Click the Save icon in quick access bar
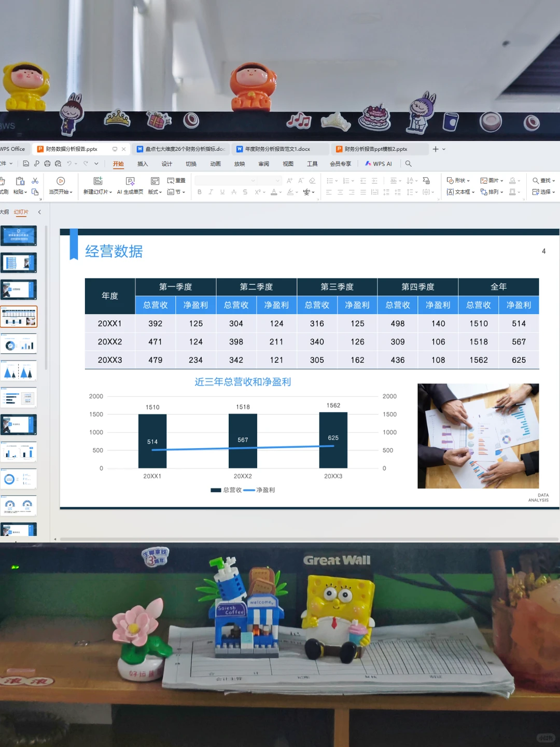The image size is (560, 747). (26, 163)
